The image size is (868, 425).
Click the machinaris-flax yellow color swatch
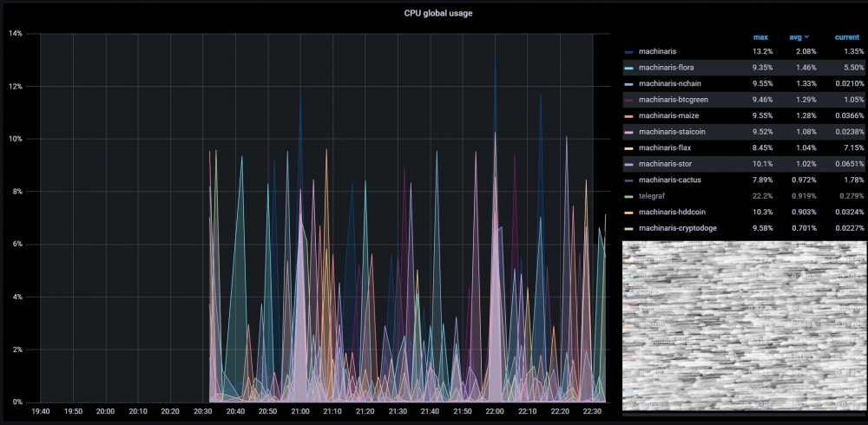pos(628,148)
